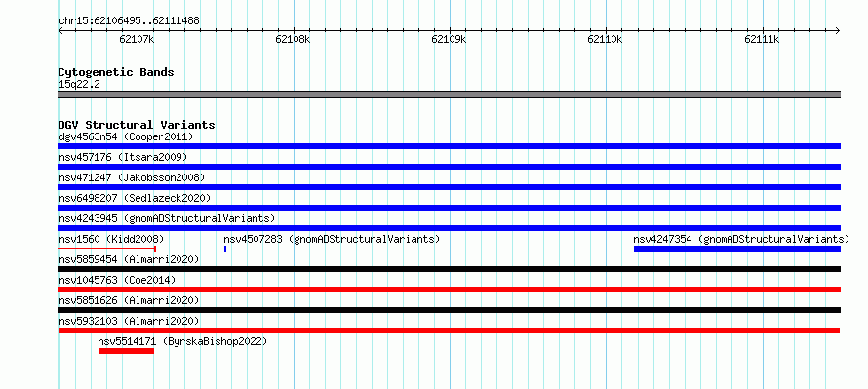Click the short blue bar under nsv4247354
The image size is (868, 389).
[x=736, y=249]
